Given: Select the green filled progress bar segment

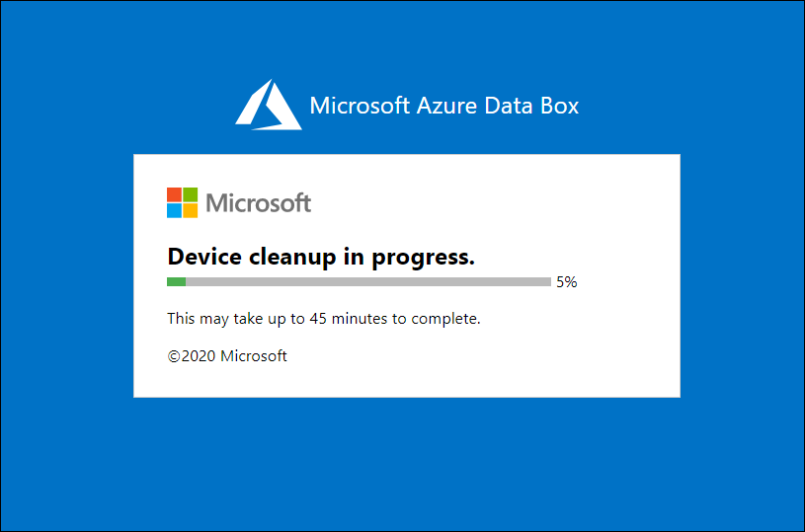Looking at the screenshot, I should click(x=176, y=281).
